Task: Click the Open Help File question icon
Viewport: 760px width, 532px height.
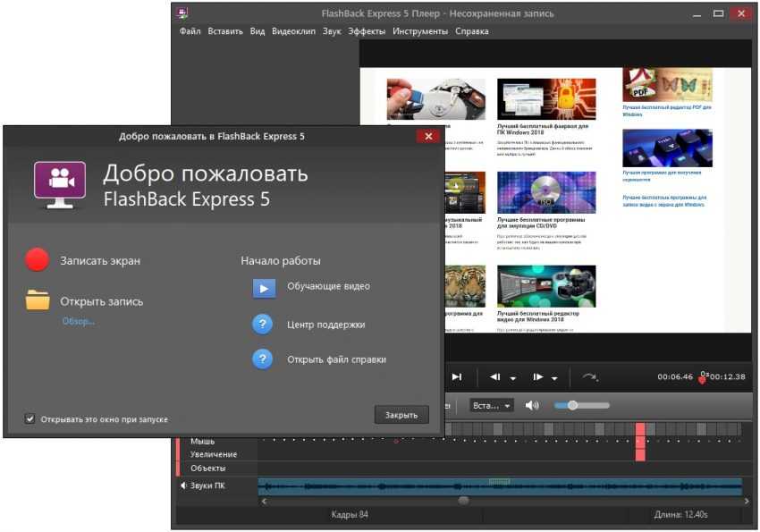Action: tap(263, 359)
